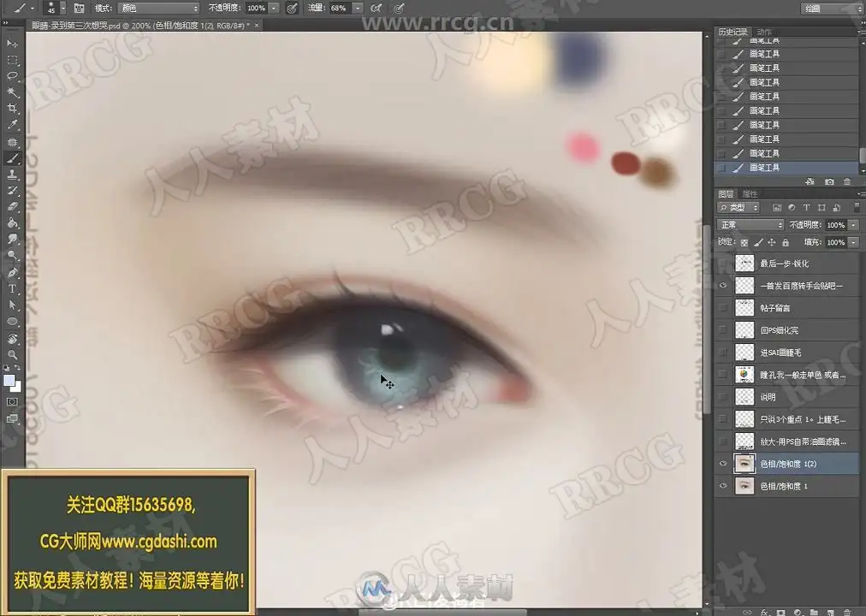Open the brush 不透明度 slider arrow in options bar
Image resolution: width=866 pixels, height=616 pixels.
[274, 9]
